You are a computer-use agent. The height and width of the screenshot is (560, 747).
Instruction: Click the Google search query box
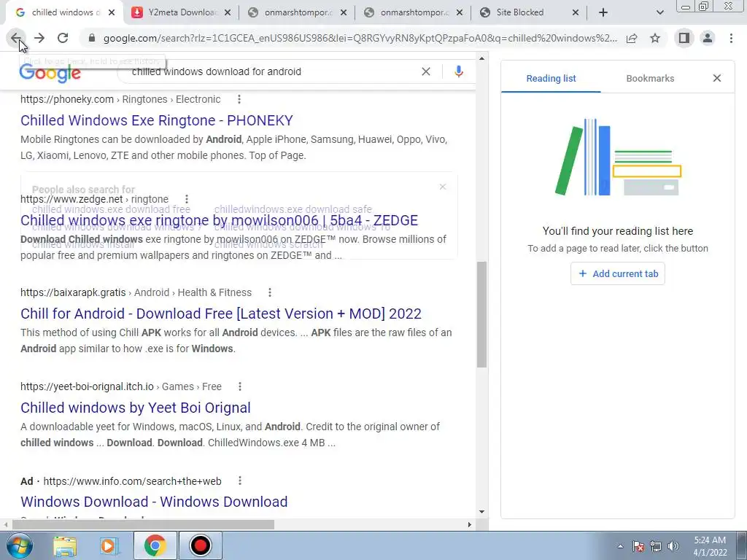pyautogui.click(x=271, y=71)
